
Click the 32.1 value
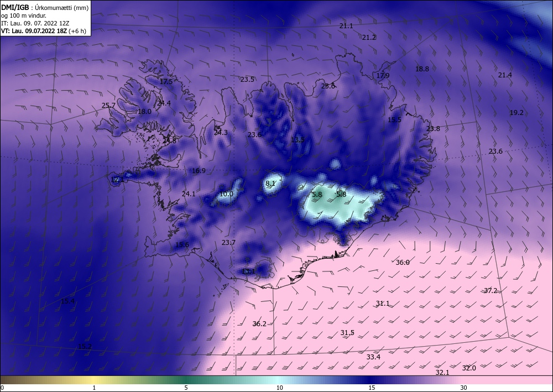tap(442, 373)
